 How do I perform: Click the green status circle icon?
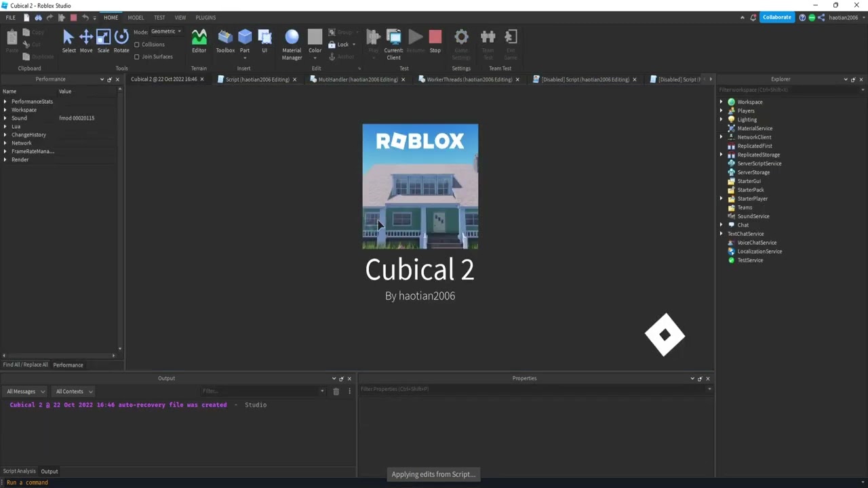pos(812,18)
